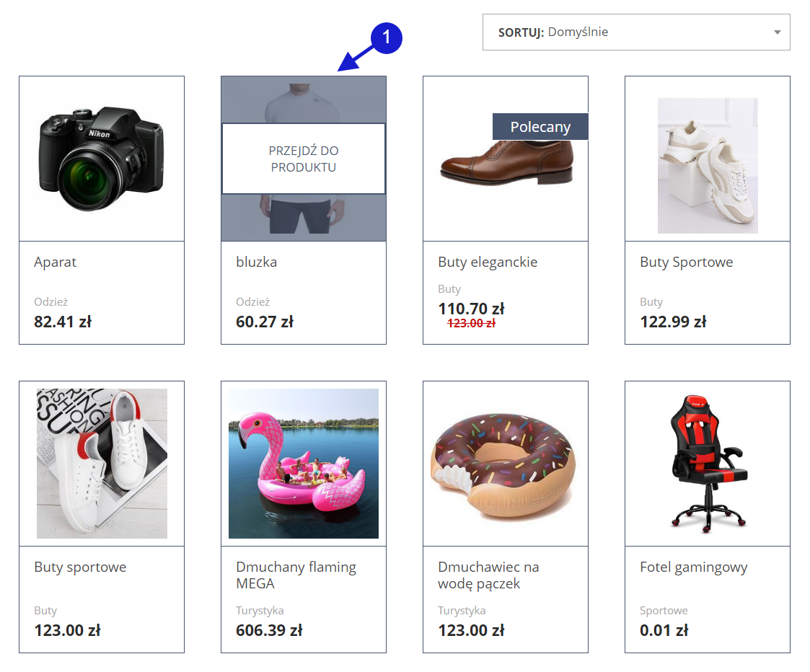810x672 pixels.
Task: Open the pink flamingo float image
Action: (x=303, y=464)
